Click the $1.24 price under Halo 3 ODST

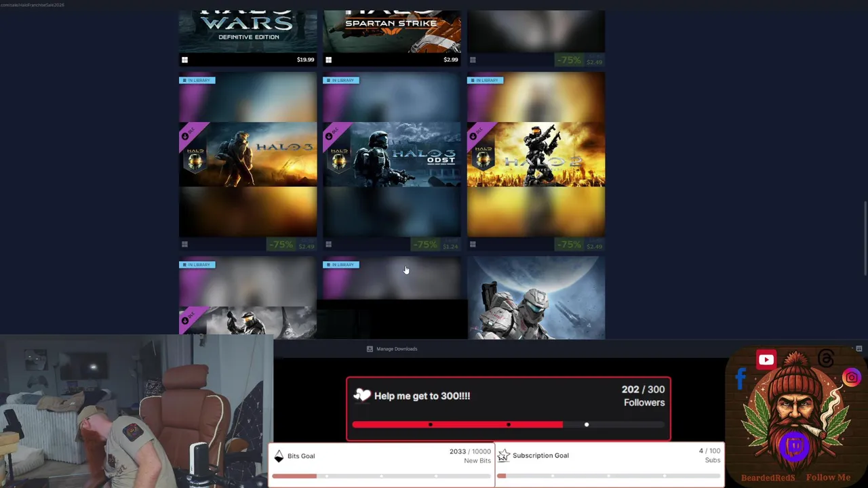point(450,246)
